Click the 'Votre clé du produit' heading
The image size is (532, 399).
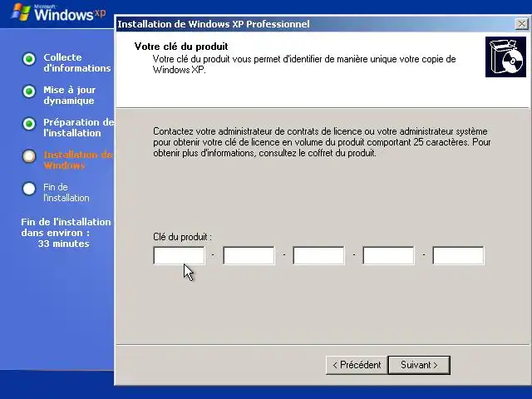[181, 47]
